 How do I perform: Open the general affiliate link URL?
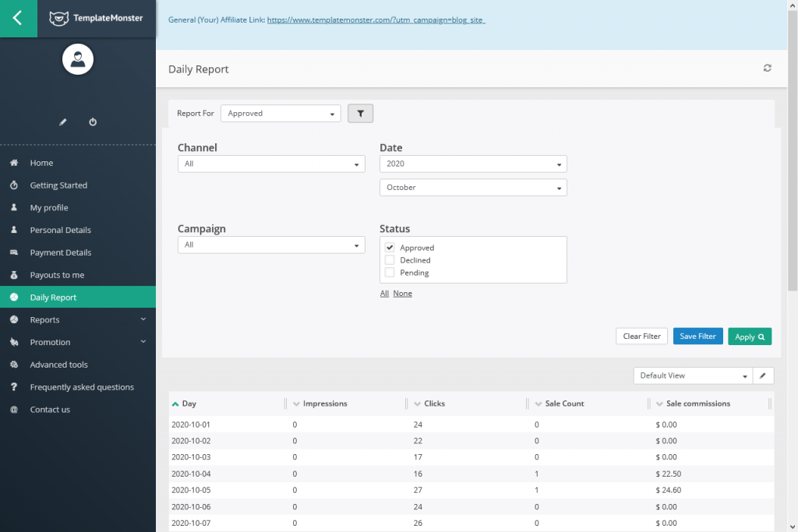click(x=376, y=20)
